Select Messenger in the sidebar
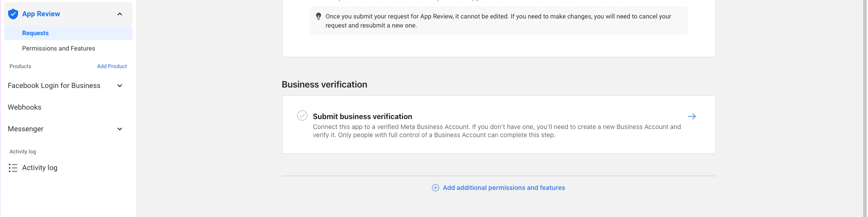 pos(26,129)
